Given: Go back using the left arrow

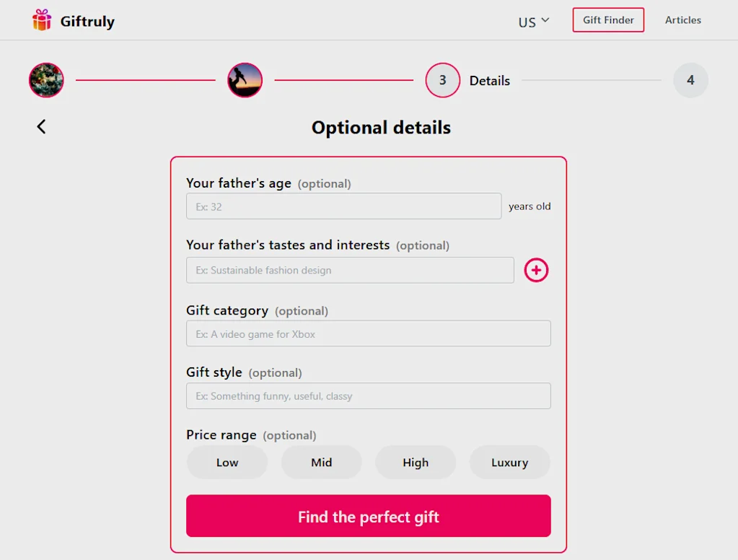Looking at the screenshot, I should coord(41,126).
